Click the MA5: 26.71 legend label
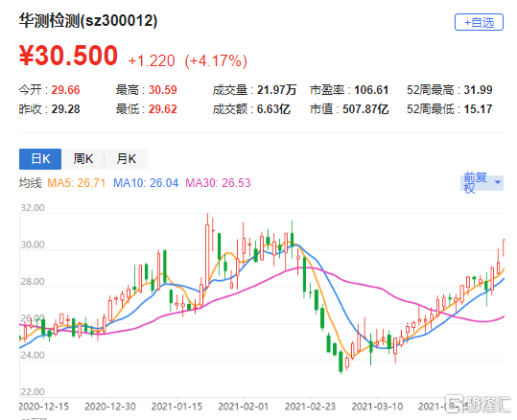517x420 pixels. click(76, 182)
